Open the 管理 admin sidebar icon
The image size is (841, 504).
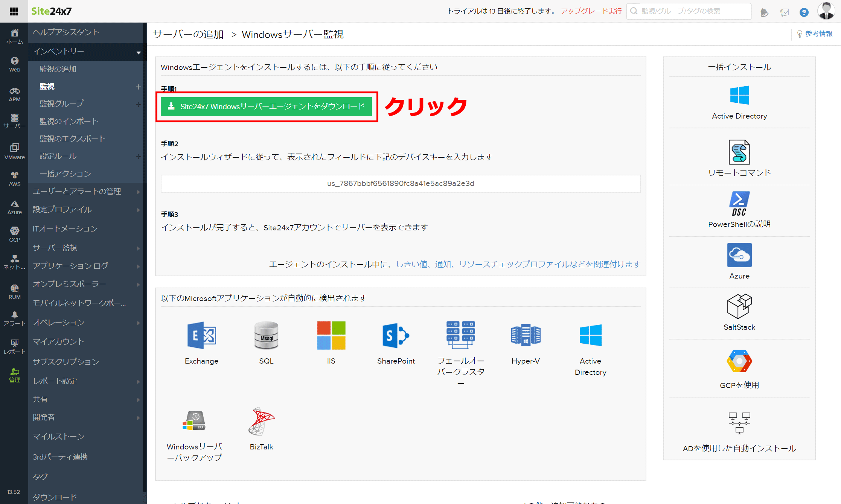pos(14,375)
